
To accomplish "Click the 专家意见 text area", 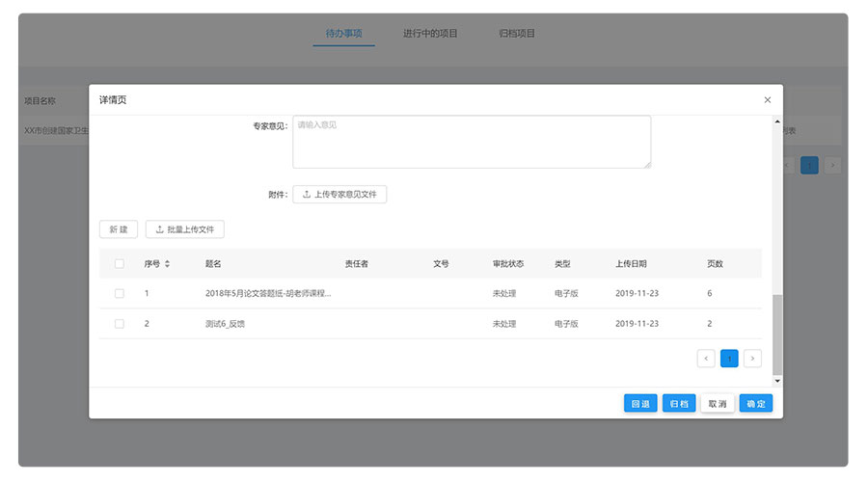I will point(472,142).
